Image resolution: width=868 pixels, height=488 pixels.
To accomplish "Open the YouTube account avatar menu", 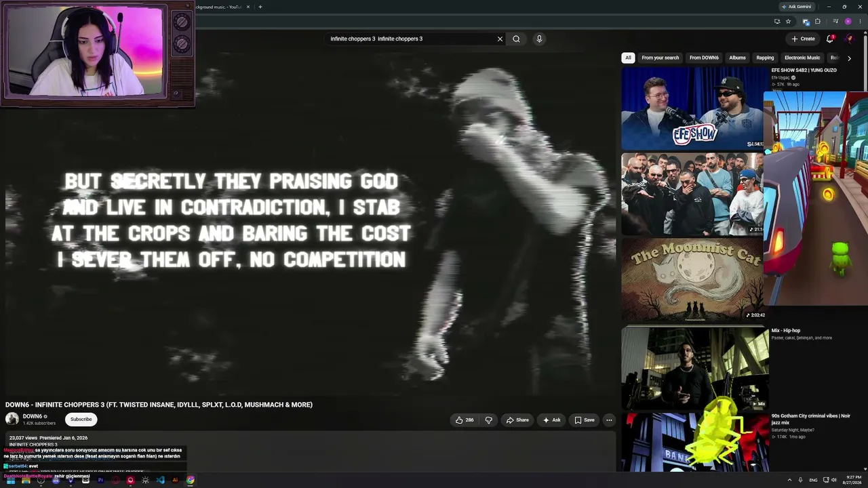I will (848, 39).
